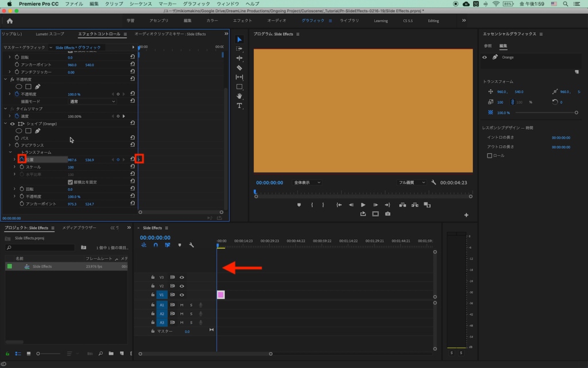This screenshot has width=588, height=368.
Task: Open the 描画モード dropdown showing 通常
Action: point(92,101)
